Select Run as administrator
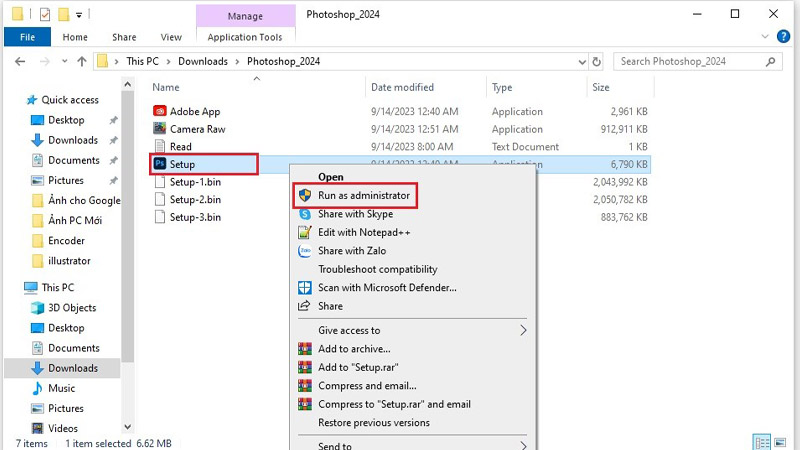Viewport: 800px width, 450px height. pos(364,196)
